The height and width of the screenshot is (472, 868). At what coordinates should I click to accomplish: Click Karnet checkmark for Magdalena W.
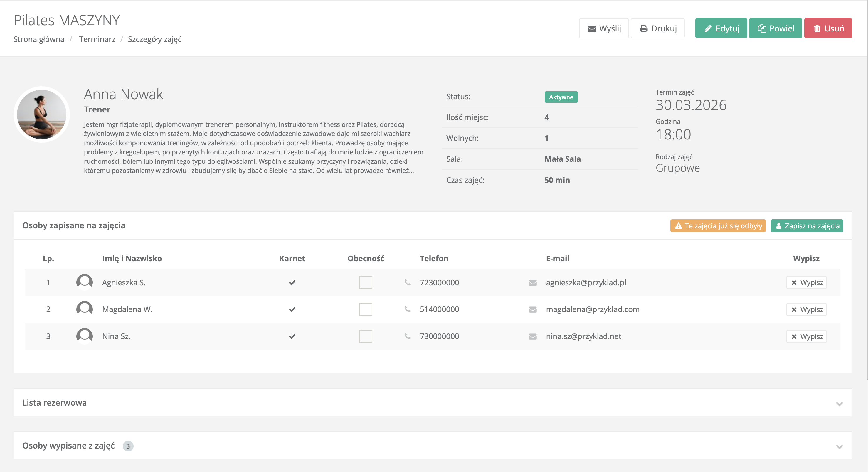coord(292,309)
